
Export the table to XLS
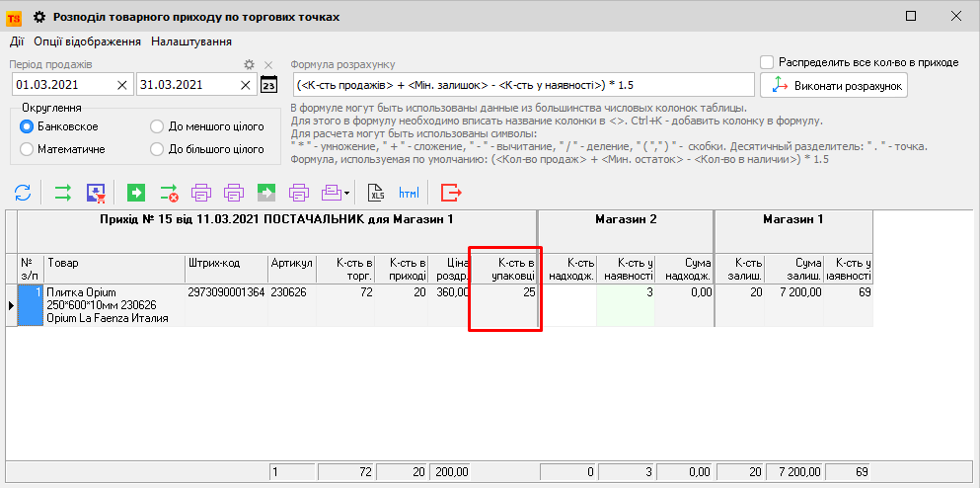click(x=376, y=192)
